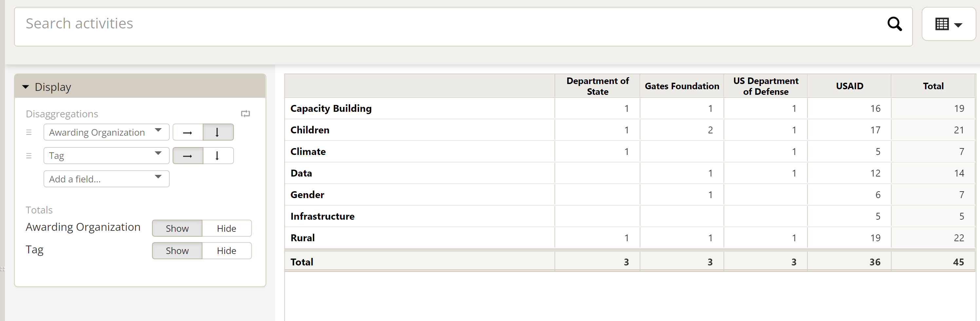Hide Awarding Organization totals
The width and height of the screenshot is (980, 321).
(226, 228)
